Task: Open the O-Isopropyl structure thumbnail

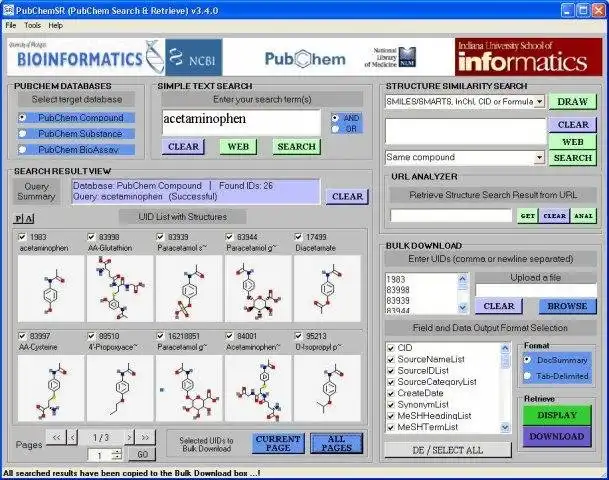Action: (x=327, y=388)
